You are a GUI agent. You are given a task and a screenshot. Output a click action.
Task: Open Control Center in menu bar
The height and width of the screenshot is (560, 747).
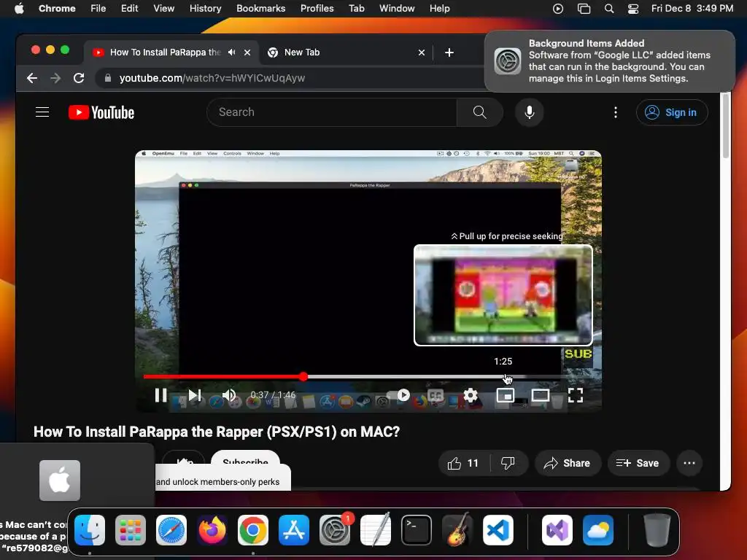coord(632,9)
